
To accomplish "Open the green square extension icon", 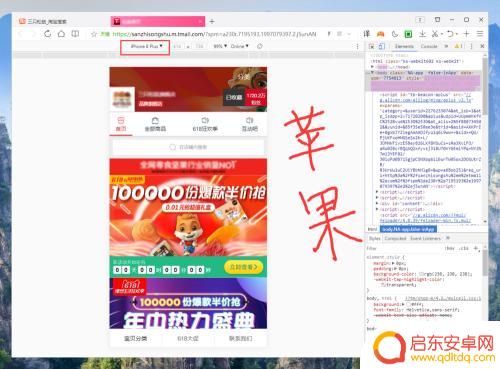I will [409, 34].
